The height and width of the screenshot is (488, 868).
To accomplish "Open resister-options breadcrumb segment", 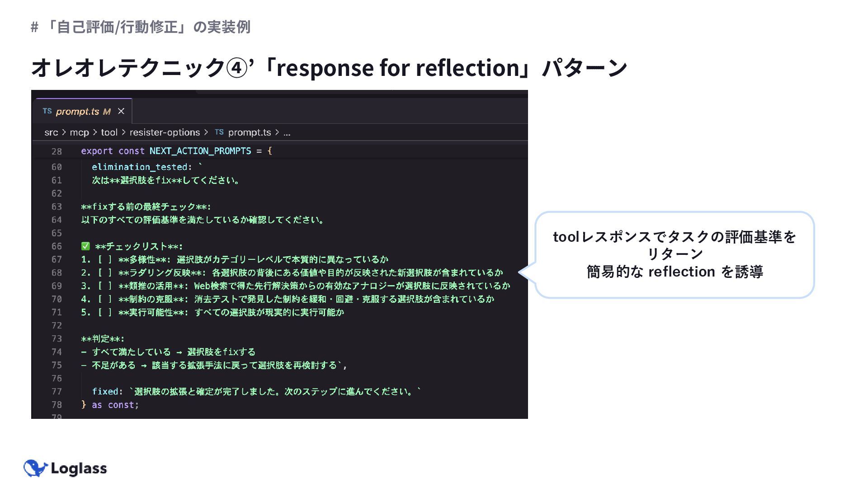I will coord(165,132).
